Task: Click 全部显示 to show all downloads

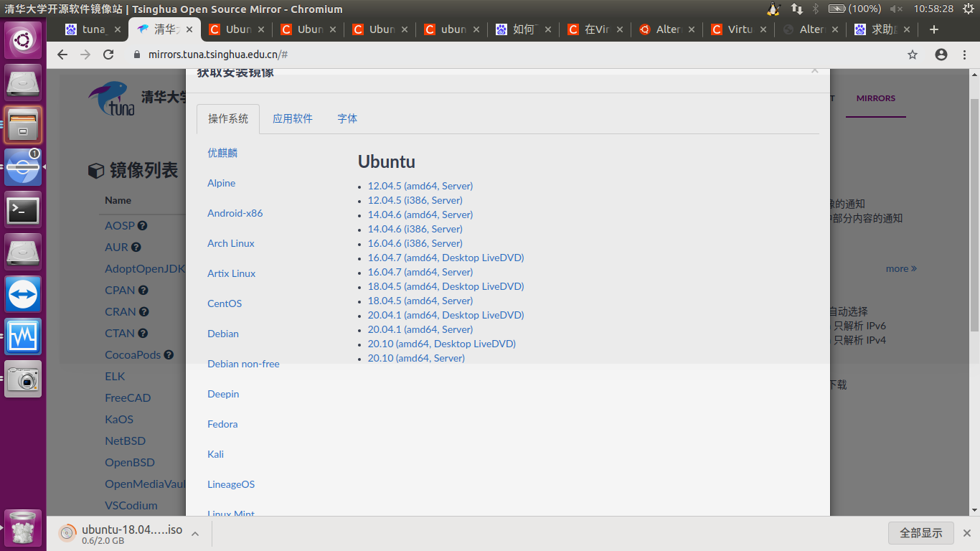Action: pyautogui.click(x=921, y=533)
